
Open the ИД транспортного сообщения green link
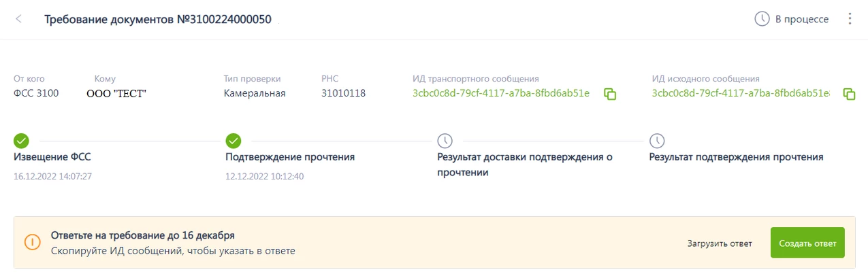[501, 93]
